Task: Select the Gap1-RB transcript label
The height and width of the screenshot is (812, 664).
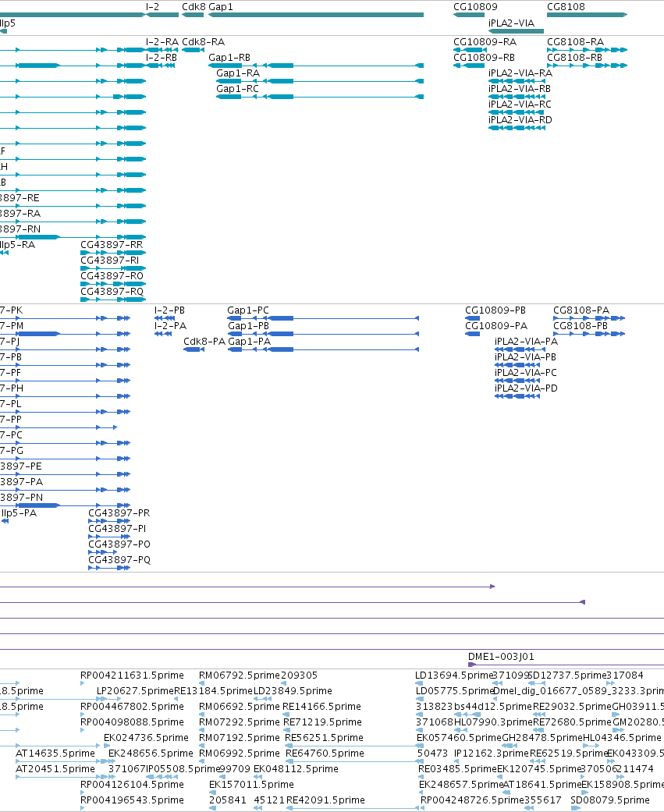Action: [x=229, y=58]
